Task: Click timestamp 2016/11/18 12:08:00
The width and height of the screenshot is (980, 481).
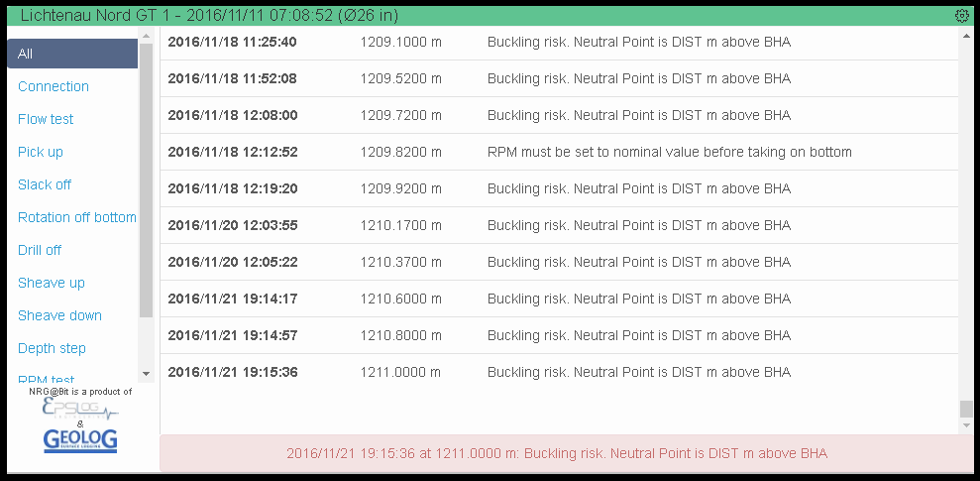Action: coord(233,115)
